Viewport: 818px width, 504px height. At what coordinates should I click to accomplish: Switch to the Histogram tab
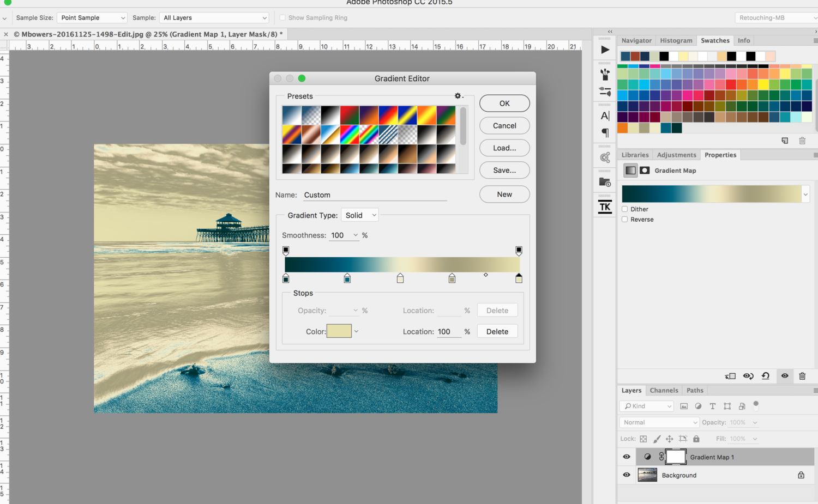pos(676,41)
